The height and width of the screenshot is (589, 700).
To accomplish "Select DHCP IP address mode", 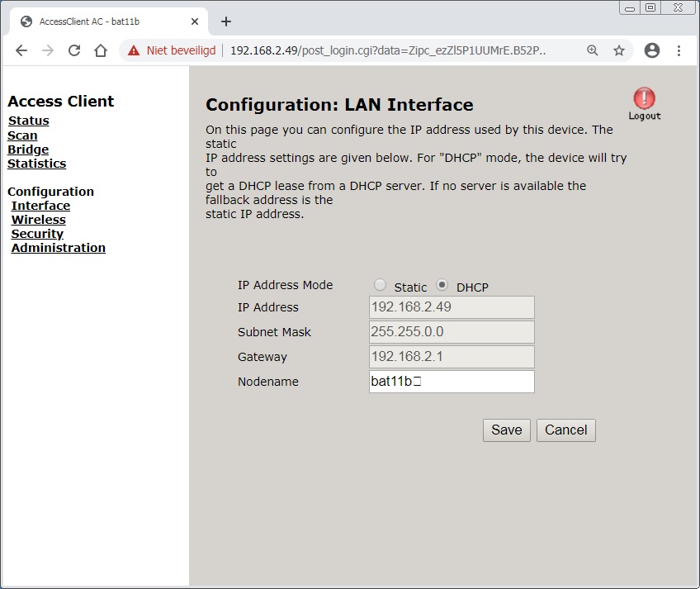I will click(x=442, y=285).
